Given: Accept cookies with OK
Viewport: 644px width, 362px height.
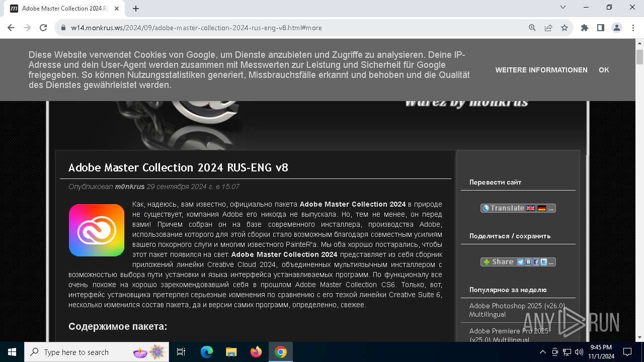Looking at the screenshot, I should coord(604,70).
